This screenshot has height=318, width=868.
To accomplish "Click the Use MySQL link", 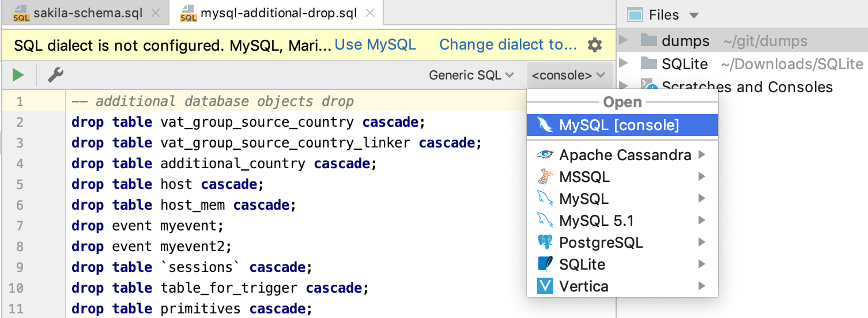I will click(375, 45).
